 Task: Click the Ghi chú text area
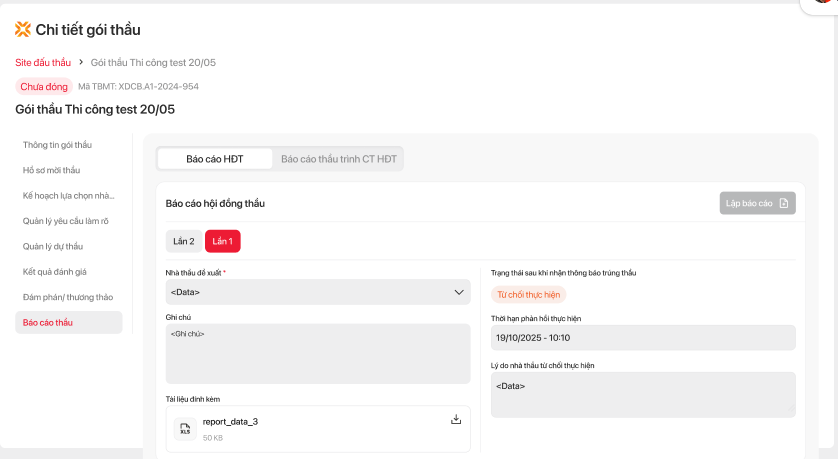click(x=317, y=353)
